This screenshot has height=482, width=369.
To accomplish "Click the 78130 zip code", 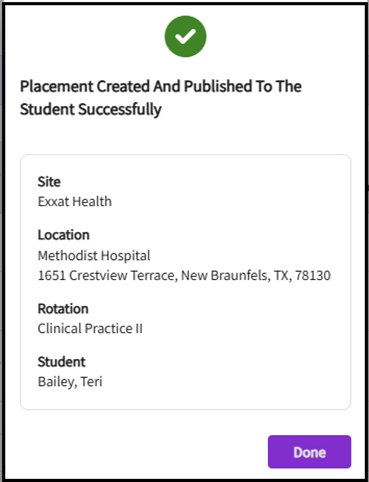I will click(x=313, y=276).
